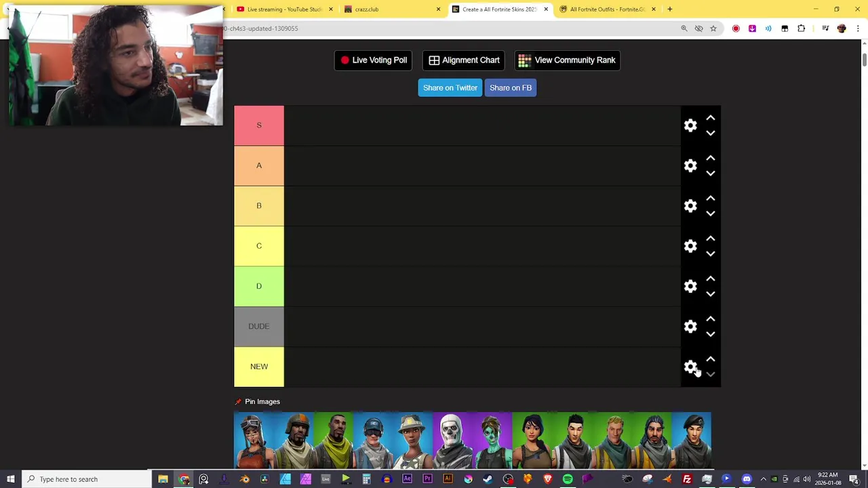Start a Live Voting Poll
Screen dimensions: 868x488
pyautogui.click(x=373, y=60)
